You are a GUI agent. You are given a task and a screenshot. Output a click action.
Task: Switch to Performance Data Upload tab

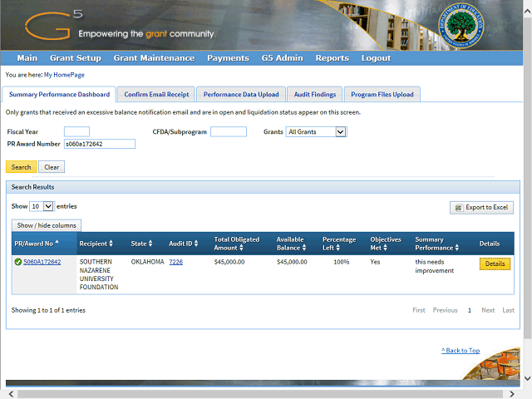coord(241,94)
